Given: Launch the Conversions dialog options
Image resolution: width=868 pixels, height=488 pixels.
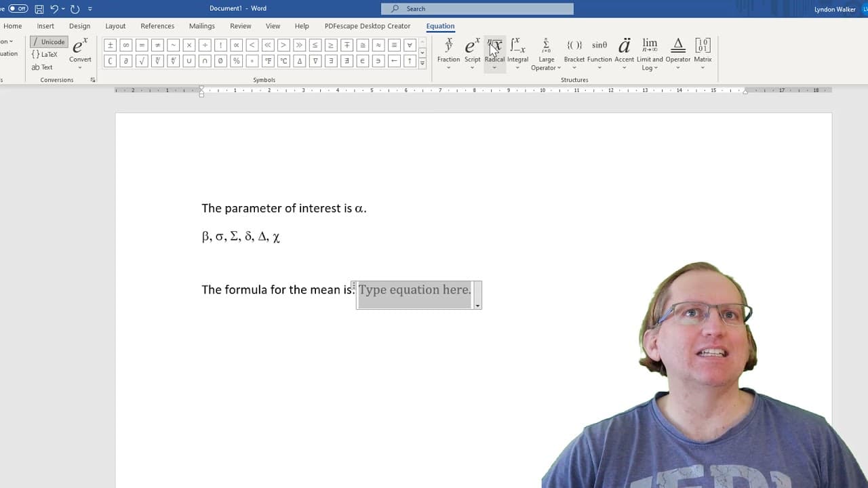Looking at the screenshot, I should pos(93,80).
